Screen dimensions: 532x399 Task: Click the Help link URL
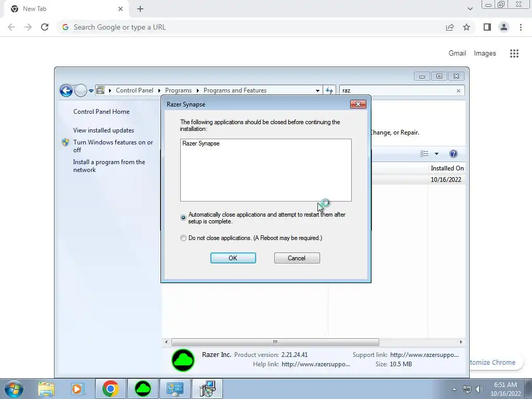click(x=316, y=364)
